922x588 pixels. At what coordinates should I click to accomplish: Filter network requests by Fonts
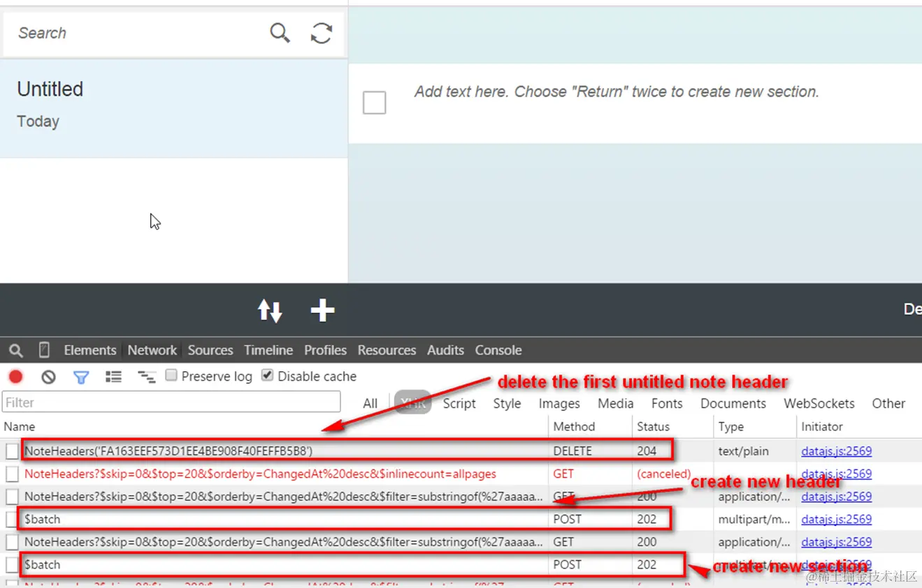(667, 403)
